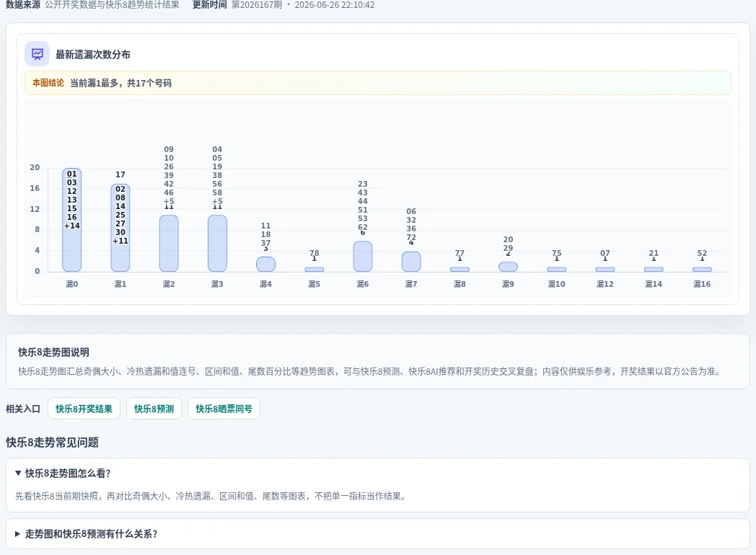Image resolution: width=756 pixels, height=555 pixels.
Task: Click the 漏0 axis label
Action: (x=72, y=284)
